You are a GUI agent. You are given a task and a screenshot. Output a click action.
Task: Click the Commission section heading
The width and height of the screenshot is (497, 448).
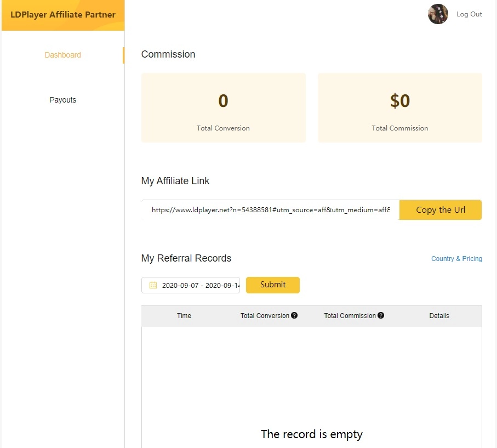click(168, 54)
